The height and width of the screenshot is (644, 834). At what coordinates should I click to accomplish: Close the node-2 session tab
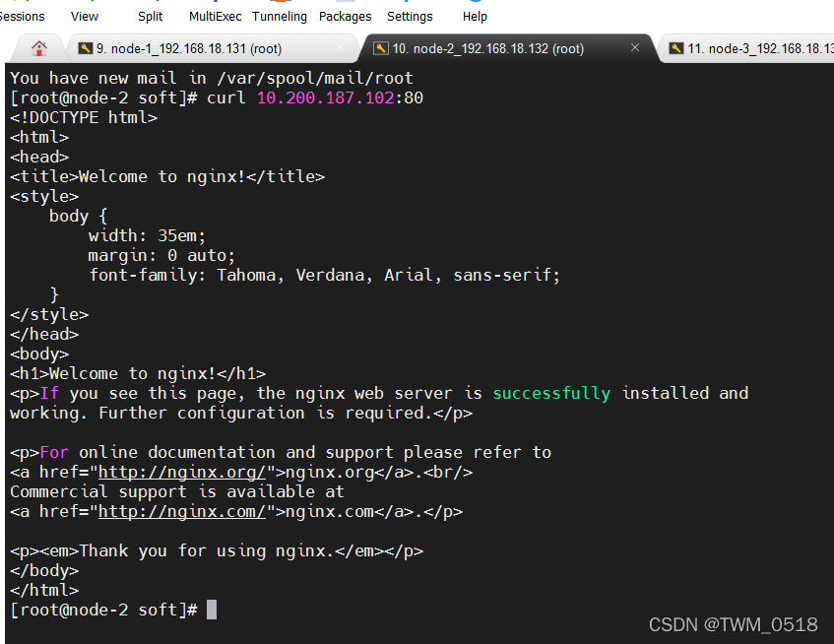click(x=635, y=47)
